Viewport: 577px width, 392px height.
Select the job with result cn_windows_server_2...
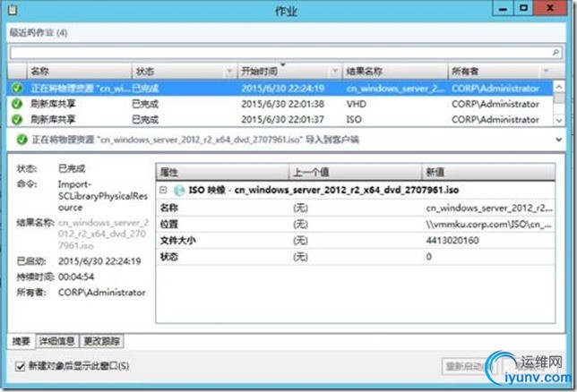coord(280,89)
